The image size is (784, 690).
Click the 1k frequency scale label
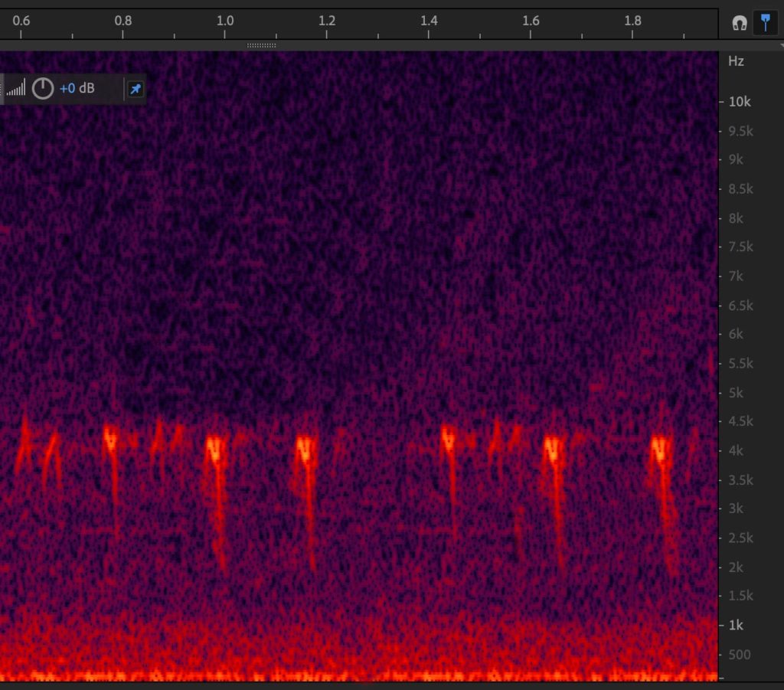[x=736, y=626]
